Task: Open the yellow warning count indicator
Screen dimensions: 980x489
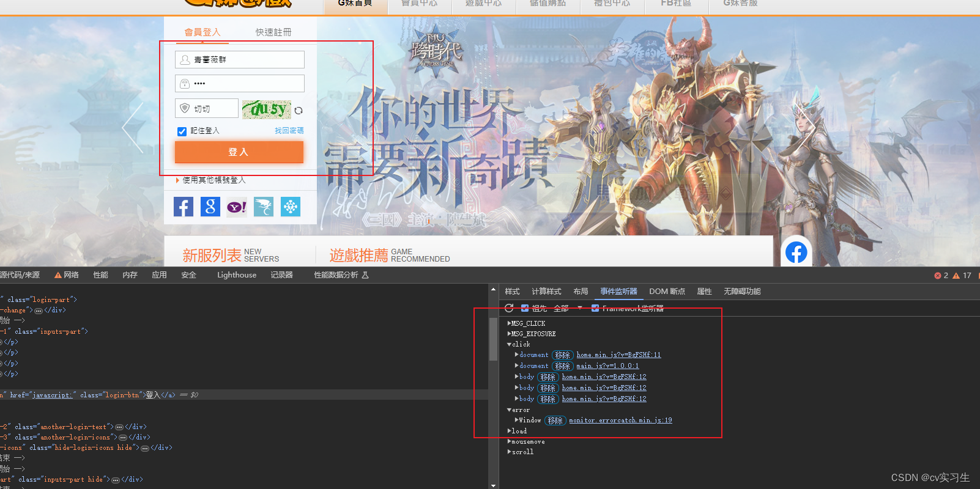Action: (x=962, y=276)
